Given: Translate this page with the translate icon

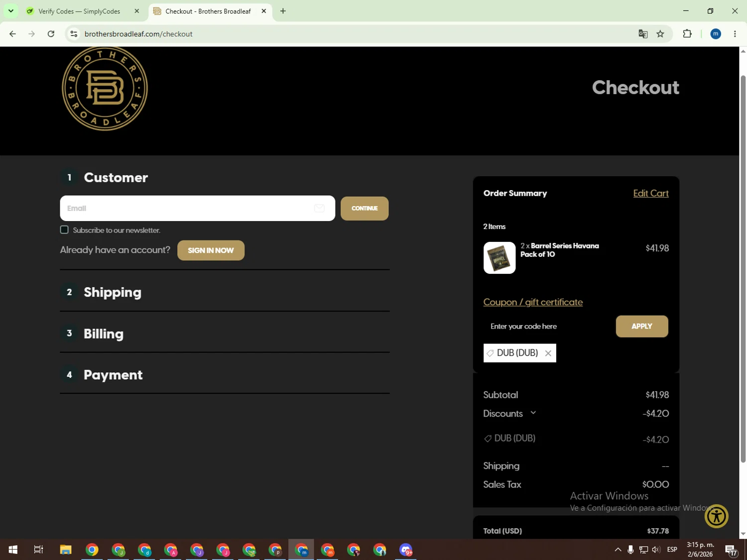Looking at the screenshot, I should (643, 34).
